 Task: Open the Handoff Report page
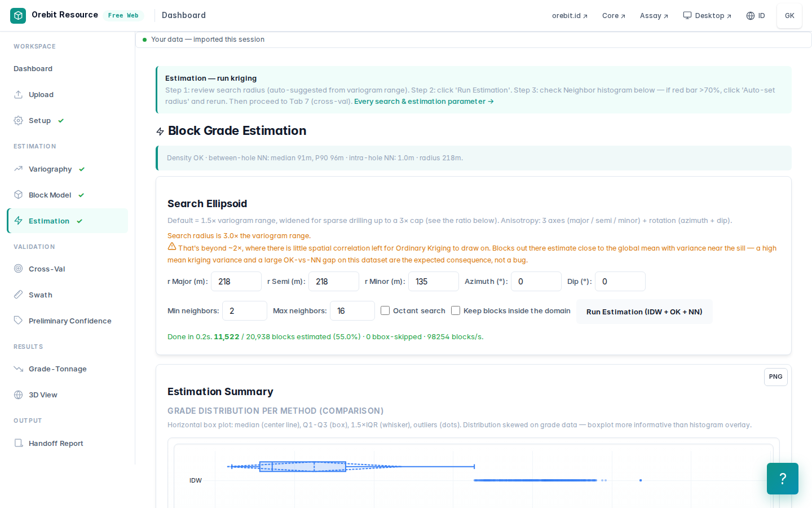[x=67, y=443]
